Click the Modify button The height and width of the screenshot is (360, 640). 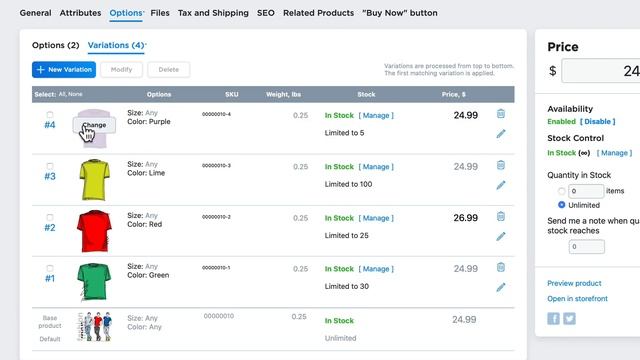(122, 69)
